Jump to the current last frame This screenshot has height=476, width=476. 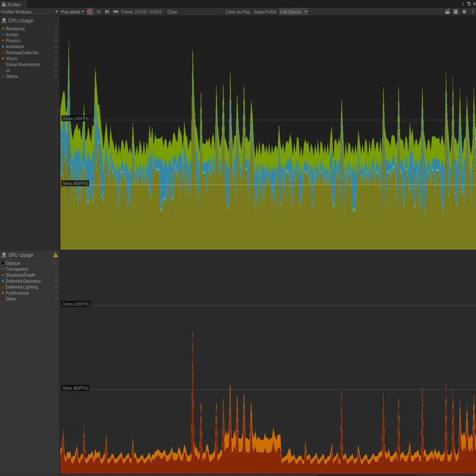[116, 12]
